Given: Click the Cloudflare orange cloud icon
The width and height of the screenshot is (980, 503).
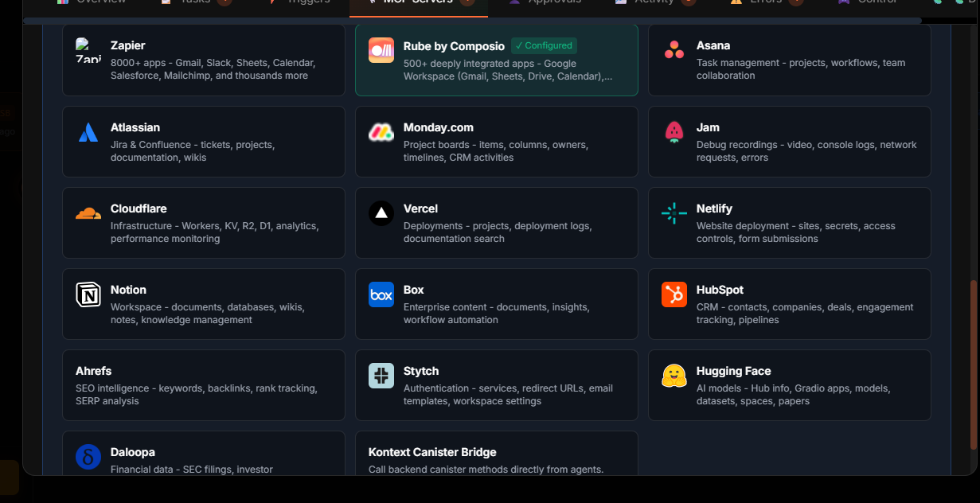Looking at the screenshot, I should (x=88, y=213).
